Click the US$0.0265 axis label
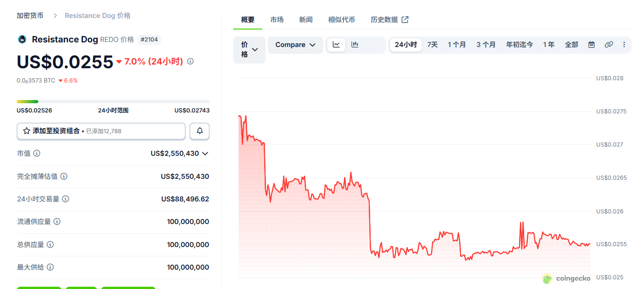This screenshot has height=289, width=644. [611, 178]
